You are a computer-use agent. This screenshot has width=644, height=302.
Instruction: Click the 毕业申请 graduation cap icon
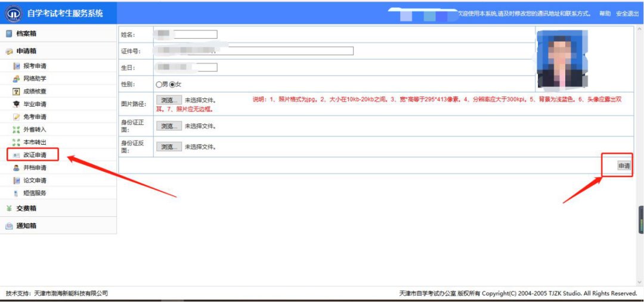pos(17,104)
